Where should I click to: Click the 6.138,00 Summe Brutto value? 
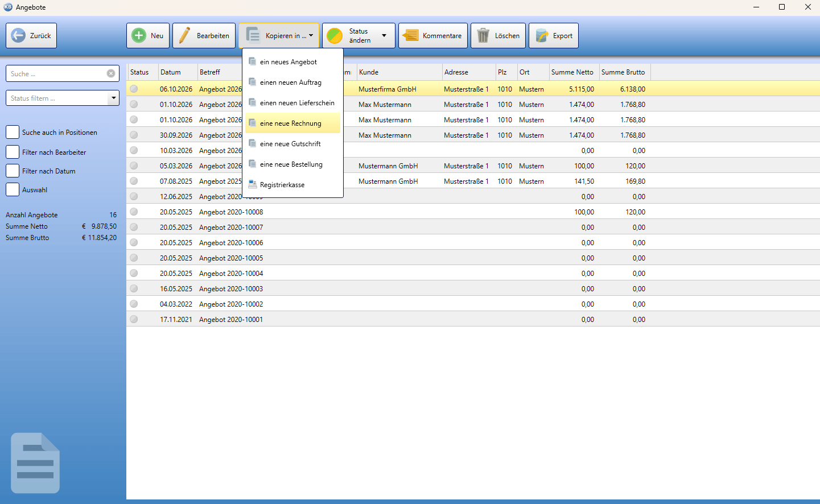pyautogui.click(x=633, y=89)
